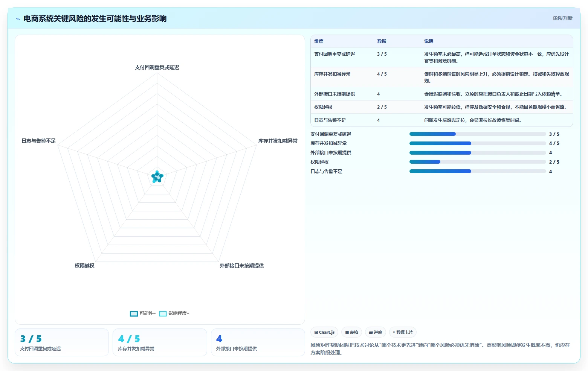Image resolution: width=588 pixels, height=371 pixels.
Task: Click the 2 / 5 value in the table
Action: (x=382, y=107)
